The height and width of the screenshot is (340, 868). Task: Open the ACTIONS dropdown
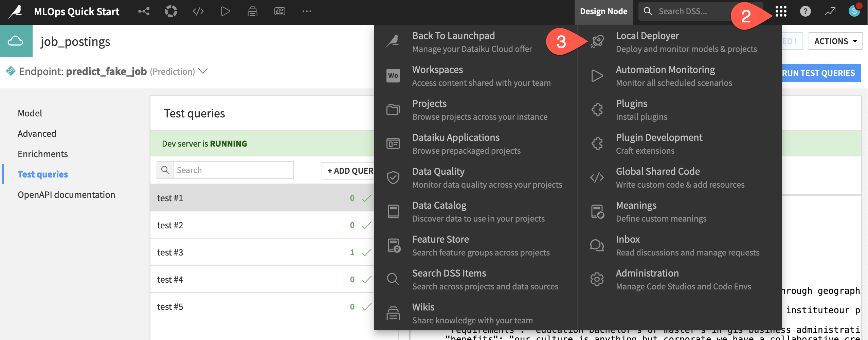click(835, 41)
